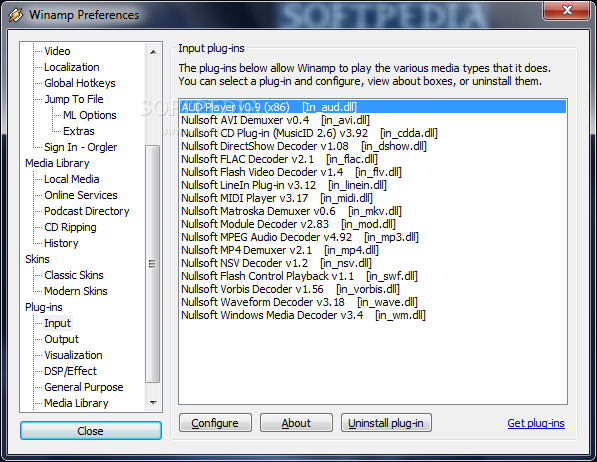This screenshot has width=597, height=462.
Task: Select AUD Player v0.9 (x86) plug-in
Action: [x=373, y=107]
